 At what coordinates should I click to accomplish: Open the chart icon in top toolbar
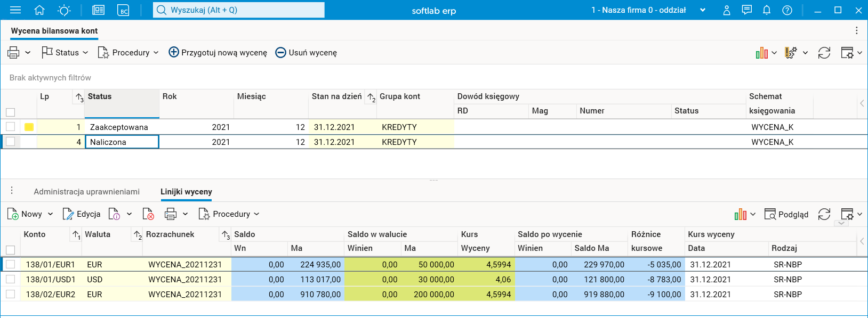[761, 53]
